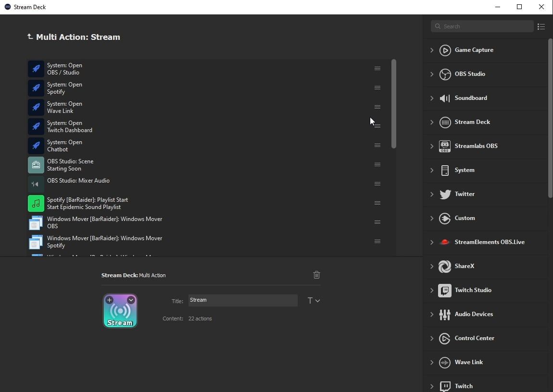Click the multi action list scrollbar
The image size is (553, 392).
pyautogui.click(x=394, y=103)
